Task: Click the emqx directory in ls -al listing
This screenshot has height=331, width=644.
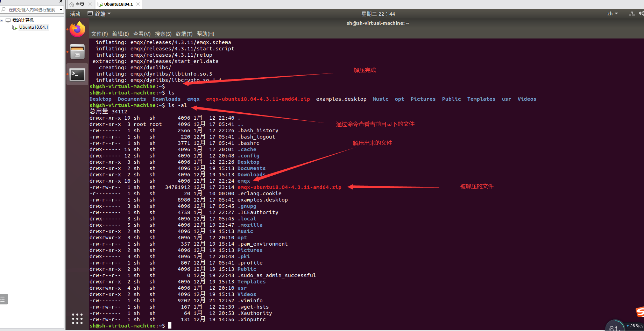Action: pos(244,181)
